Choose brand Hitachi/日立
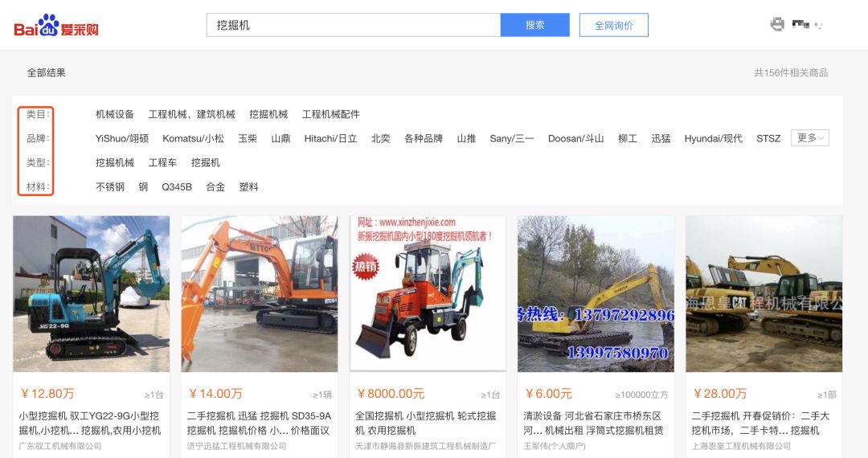This screenshot has width=868, height=458. coord(330,138)
